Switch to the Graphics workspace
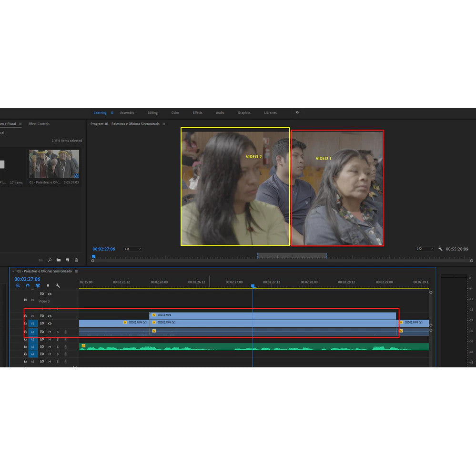Viewport: 476px width, 476px height. click(244, 112)
